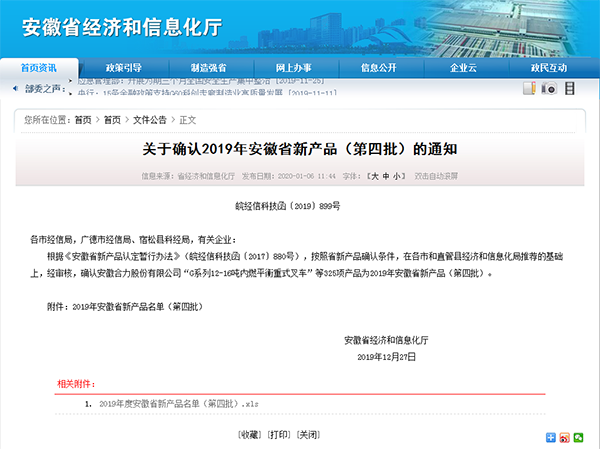Image resolution: width=600 pixels, height=449 pixels.
Task: Click the film strip video icon
Action: click(569, 88)
